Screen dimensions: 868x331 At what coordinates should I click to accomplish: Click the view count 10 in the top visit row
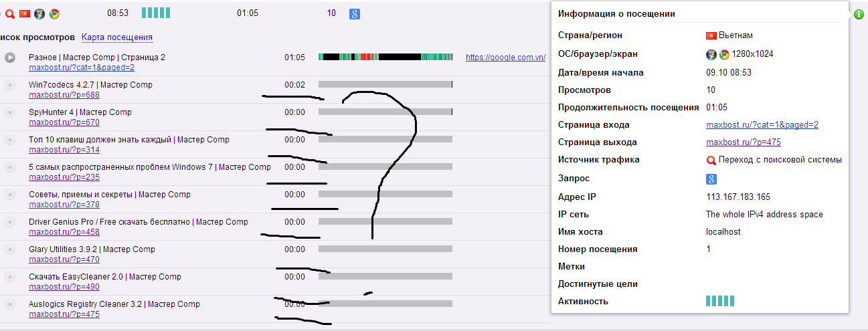tap(331, 13)
